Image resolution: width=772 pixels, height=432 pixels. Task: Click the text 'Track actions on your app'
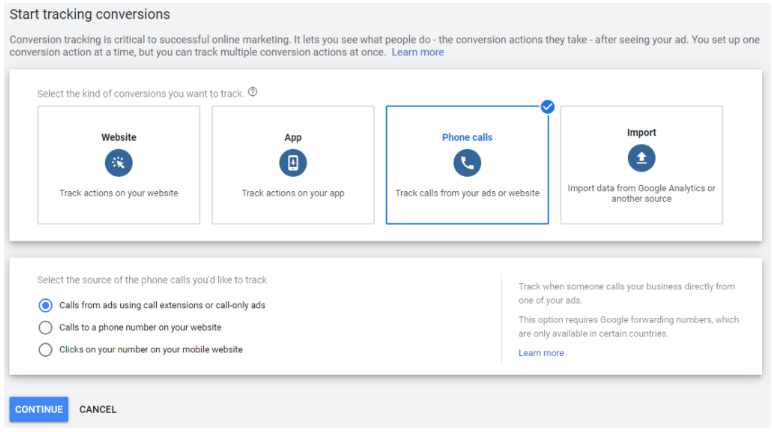pyautogui.click(x=293, y=193)
